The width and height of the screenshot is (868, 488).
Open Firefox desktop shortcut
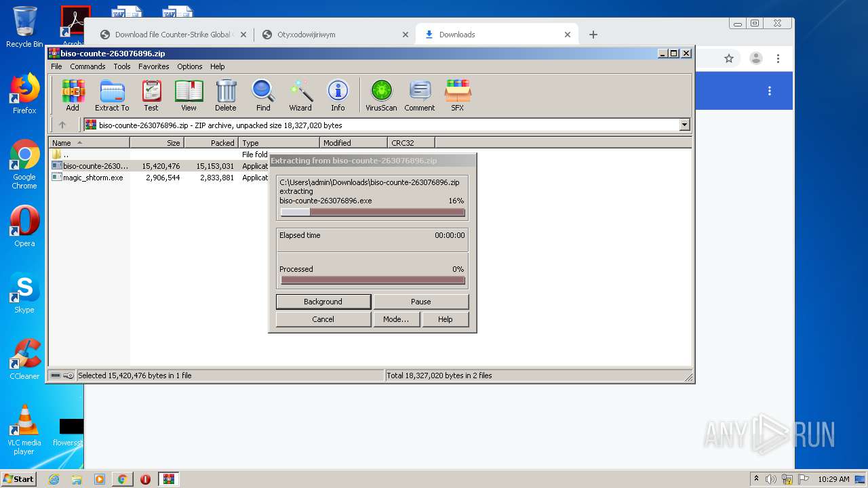coord(24,94)
